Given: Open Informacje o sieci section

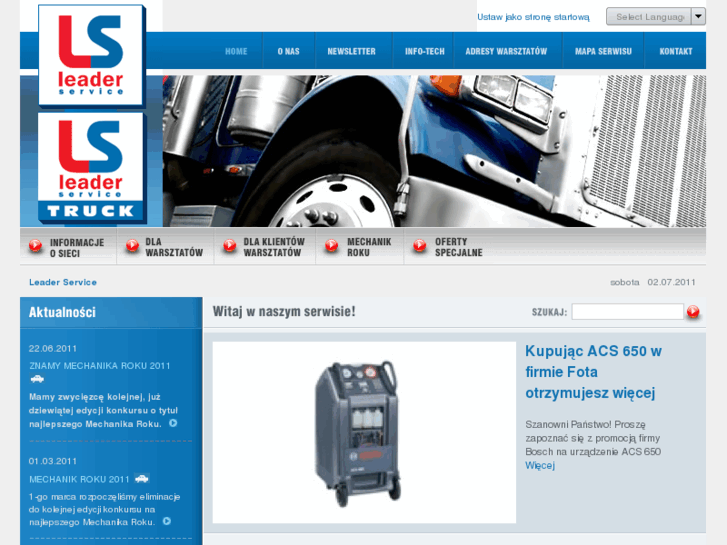Looking at the screenshot, I should click(x=77, y=248).
